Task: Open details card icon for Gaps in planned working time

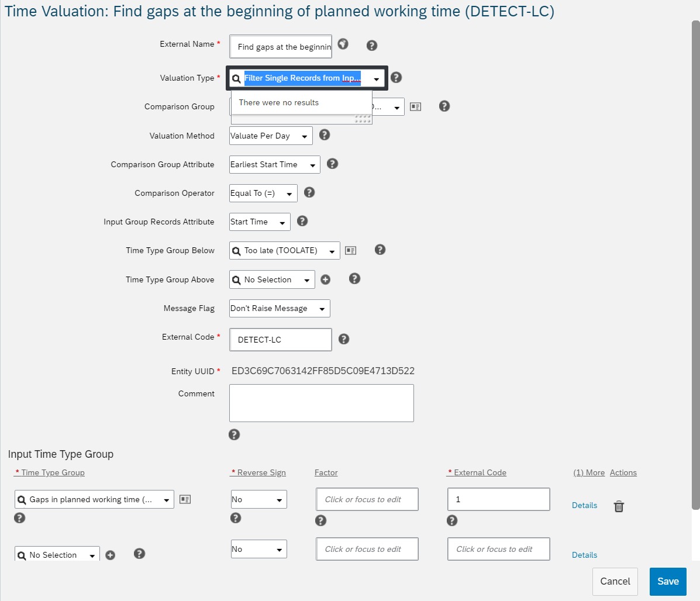Action: [x=185, y=500]
